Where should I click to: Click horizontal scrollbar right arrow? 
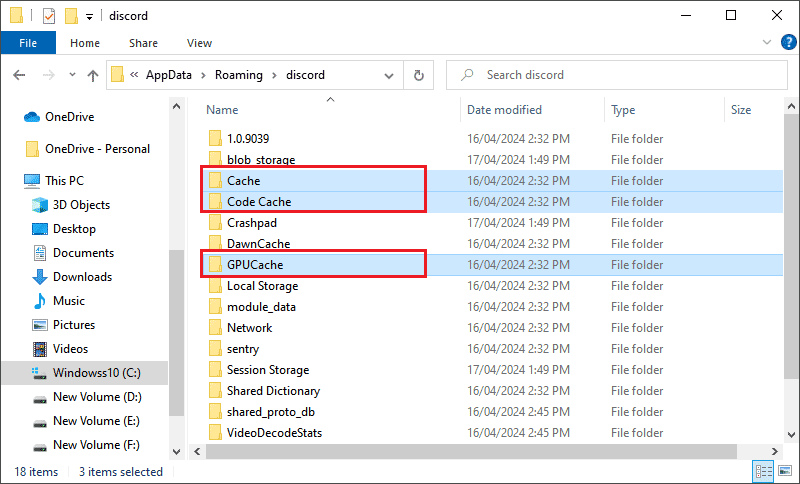pyautogui.click(x=775, y=451)
